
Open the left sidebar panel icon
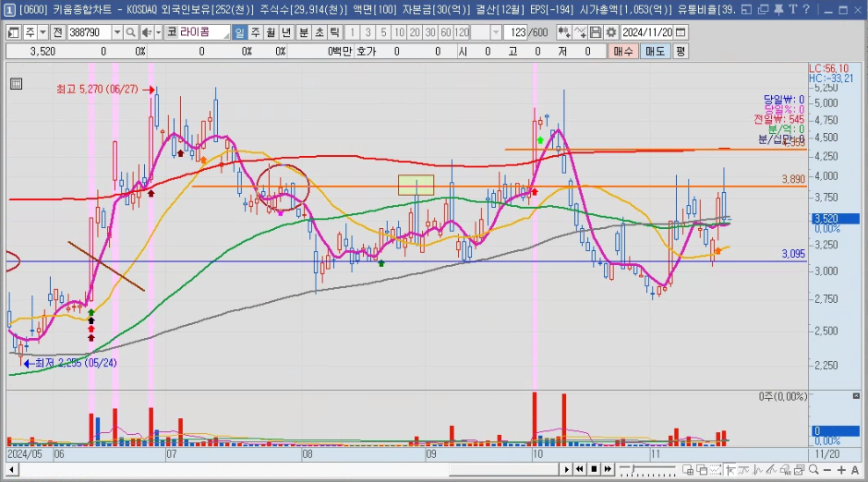click(x=13, y=32)
